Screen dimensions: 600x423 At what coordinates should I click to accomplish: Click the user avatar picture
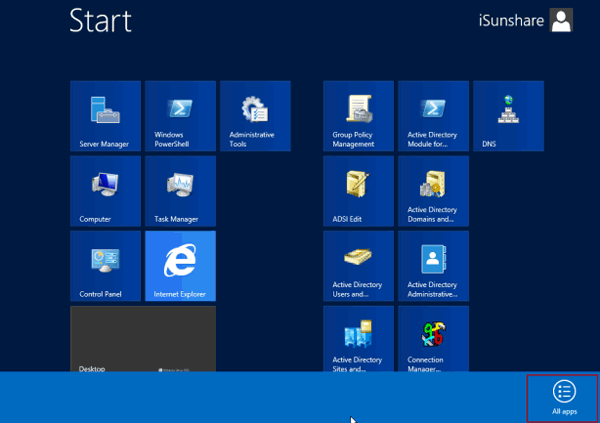(x=563, y=20)
